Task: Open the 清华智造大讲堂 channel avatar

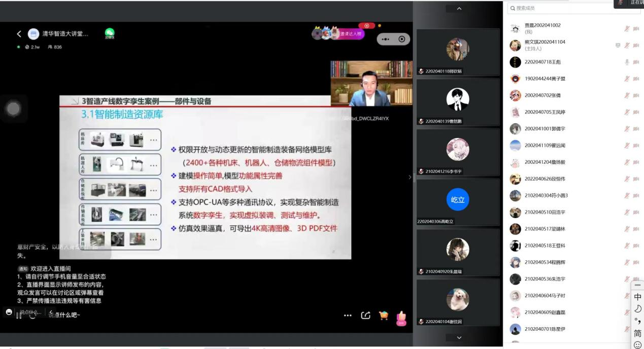Action: pos(33,34)
